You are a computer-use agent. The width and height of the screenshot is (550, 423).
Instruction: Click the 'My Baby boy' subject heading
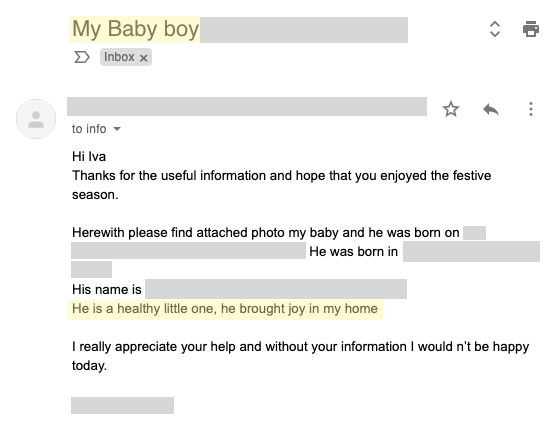[x=135, y=29]
